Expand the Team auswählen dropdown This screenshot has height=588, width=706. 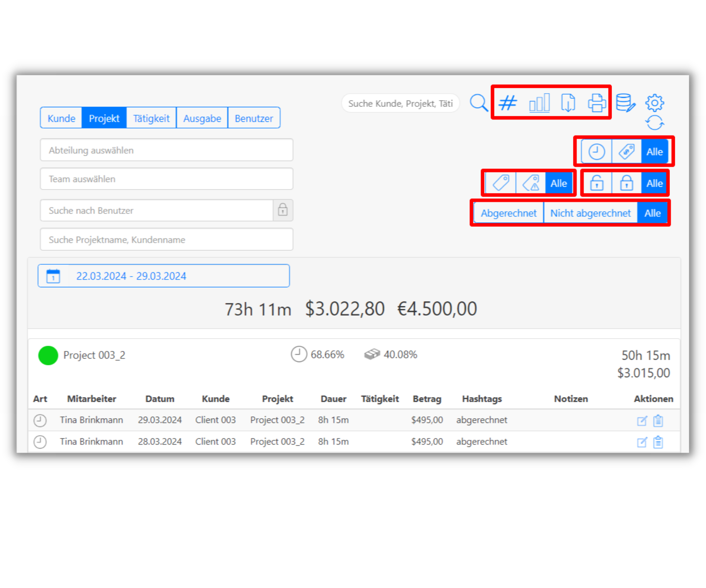tap(167, 179)
